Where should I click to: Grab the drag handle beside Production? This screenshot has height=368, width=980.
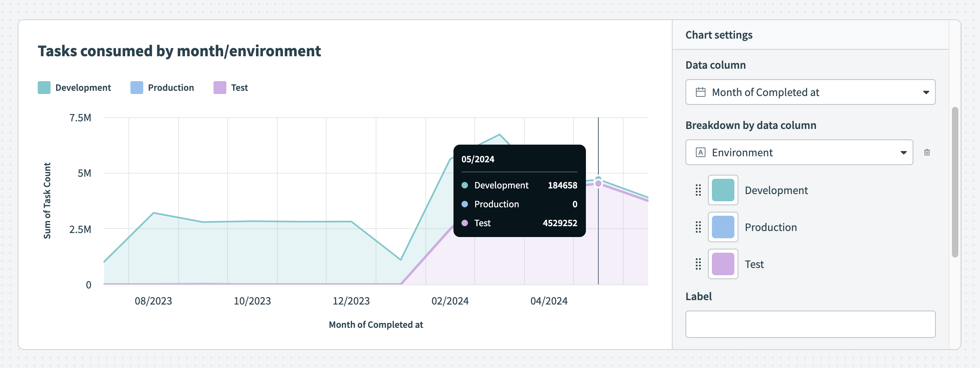pos(698,227)
